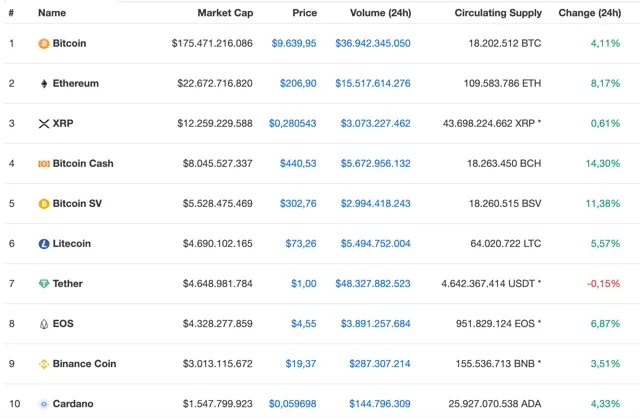Open the Bitcoin SV name link

click(x=77, y=203)
